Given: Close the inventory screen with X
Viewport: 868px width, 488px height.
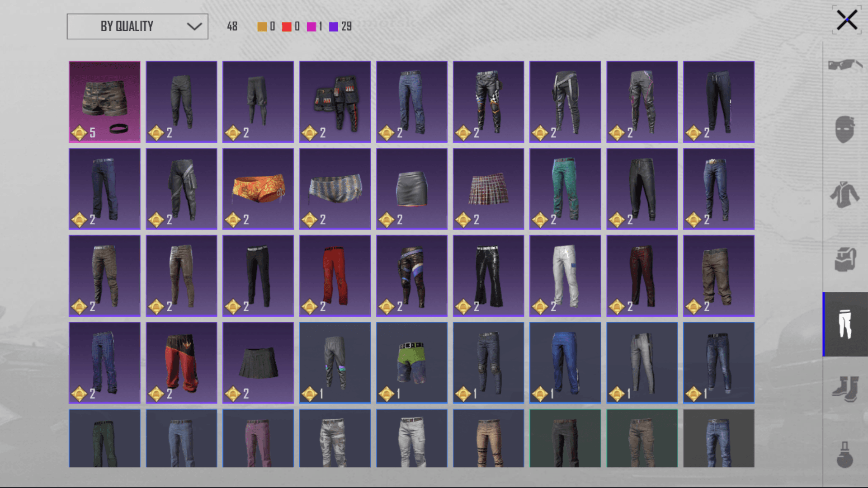Looking at the screenshot, I should pos(846,20).
